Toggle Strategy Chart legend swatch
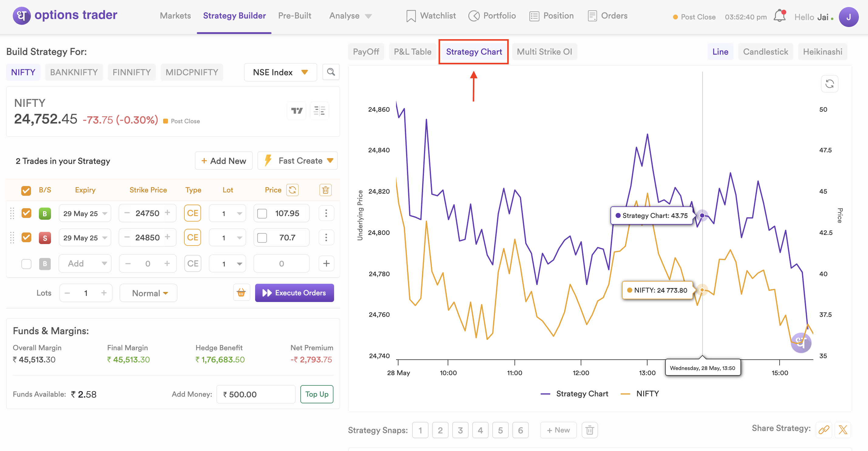The image size is (868, 451). tap(545, 394)
